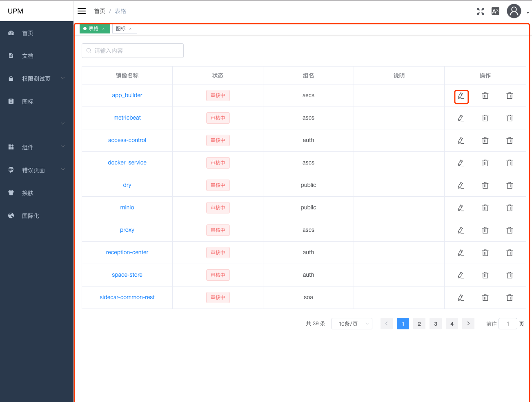The height and width of the screenshot is (402, 532).
Task: Edit the docker_service row with the pencil icon
Action: [x=461, y=163]
